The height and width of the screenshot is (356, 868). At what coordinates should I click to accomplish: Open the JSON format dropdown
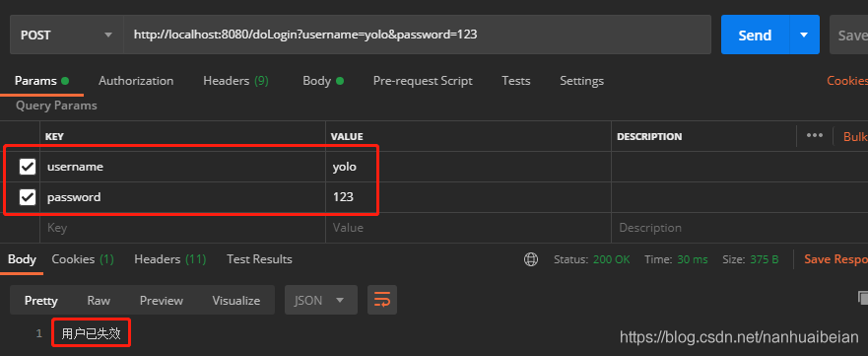pyautogui.click(x=321, y=300)
